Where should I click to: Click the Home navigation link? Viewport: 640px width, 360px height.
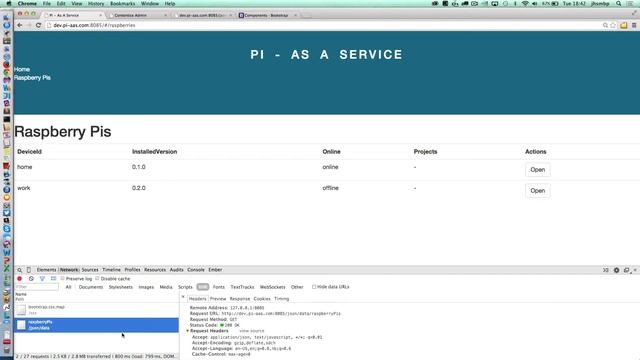click(x=22, y=69)
